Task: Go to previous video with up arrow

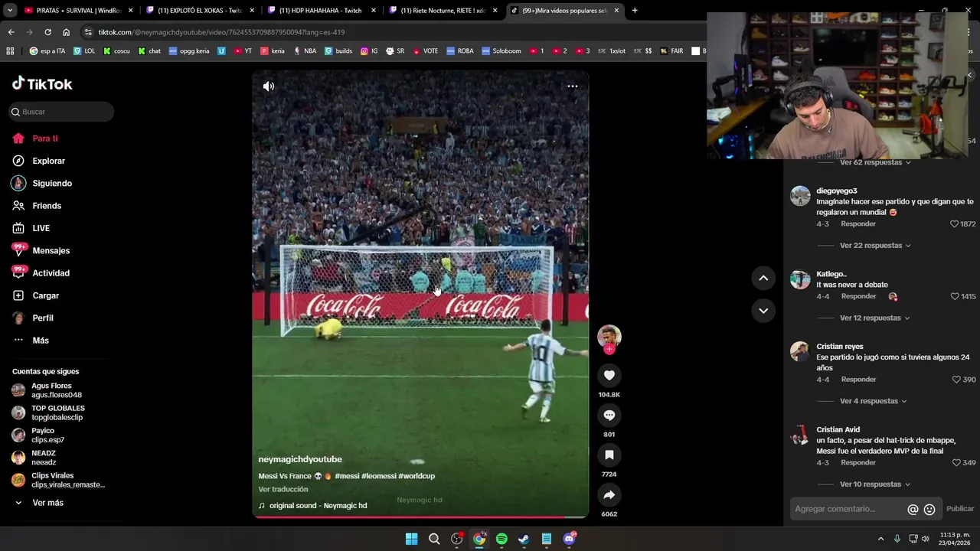Action: coord(763,279)
